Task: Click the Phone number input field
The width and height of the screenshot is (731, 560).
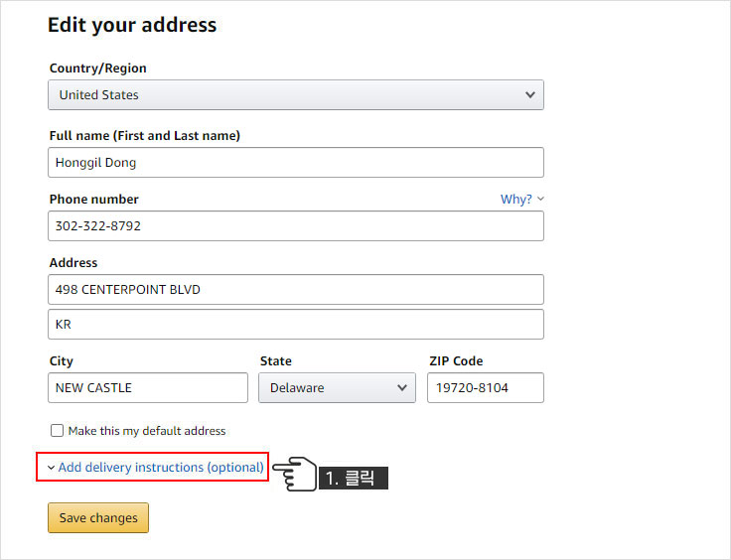Action: (x=295, y=226)
